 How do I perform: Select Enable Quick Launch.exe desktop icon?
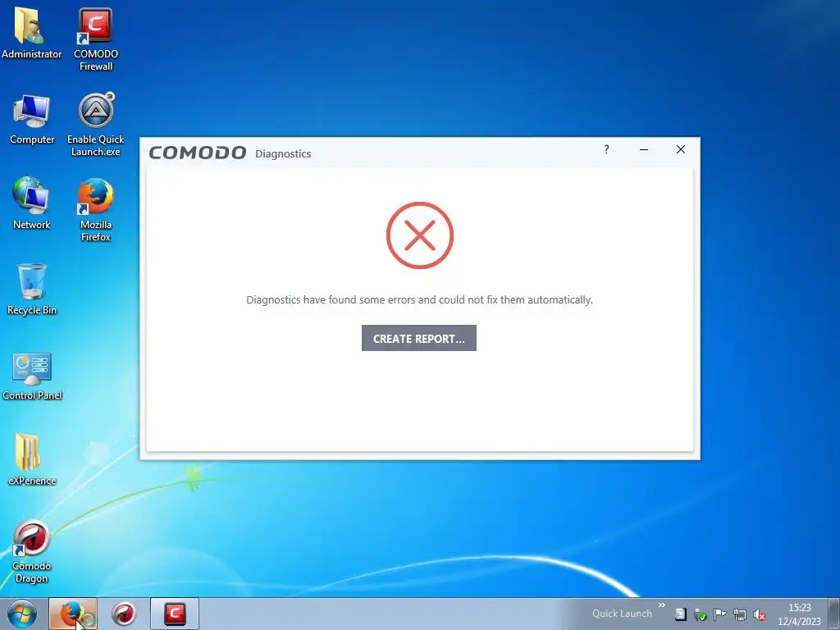coord(96,125)
